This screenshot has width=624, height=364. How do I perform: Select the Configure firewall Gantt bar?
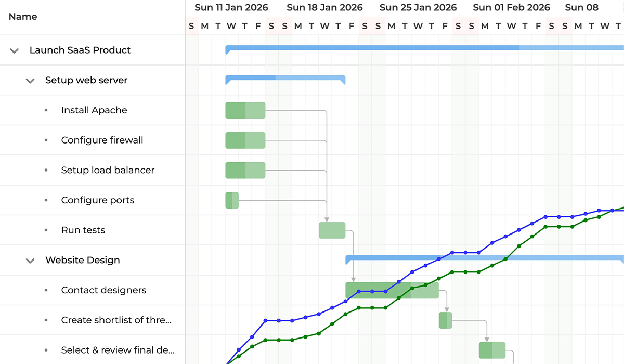[x=245, y=140]
